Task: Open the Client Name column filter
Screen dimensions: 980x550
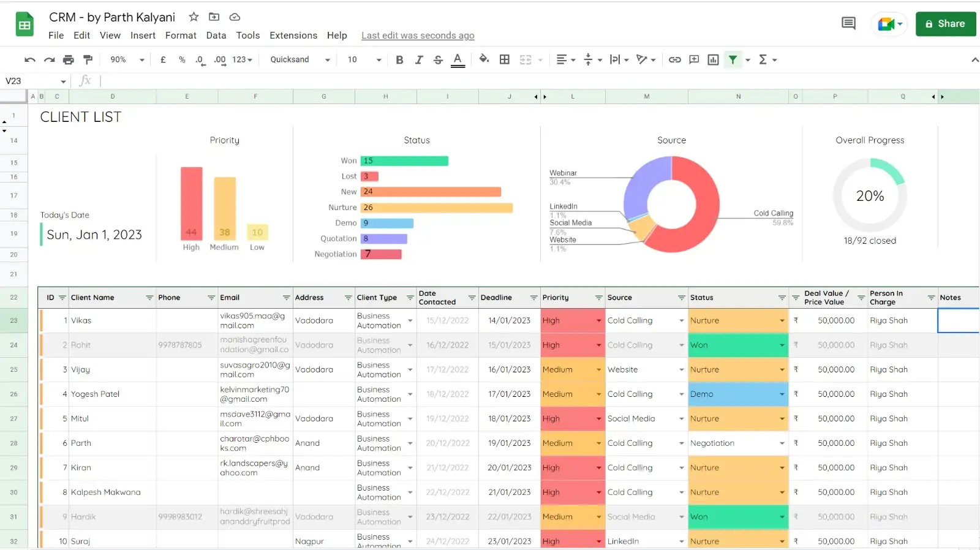Action: [x=149, y=298]
